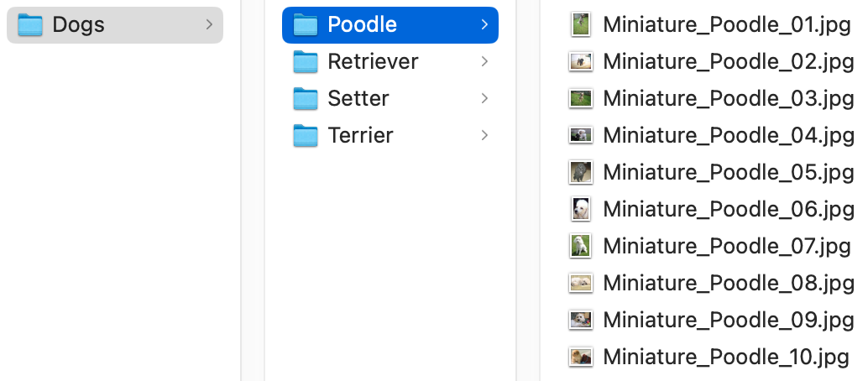Click the Poodle folder icon
Screen dimensions: 868x381
pos(305,25)
